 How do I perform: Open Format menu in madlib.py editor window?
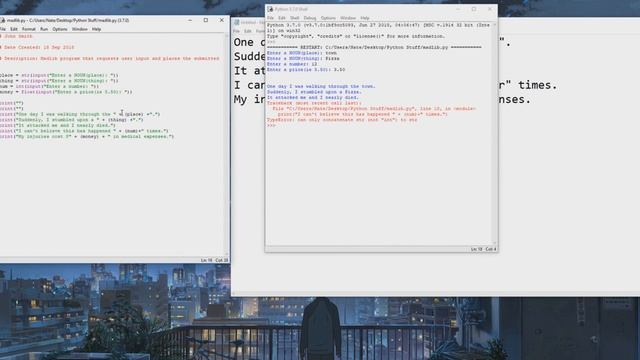(x=29, y=29)
